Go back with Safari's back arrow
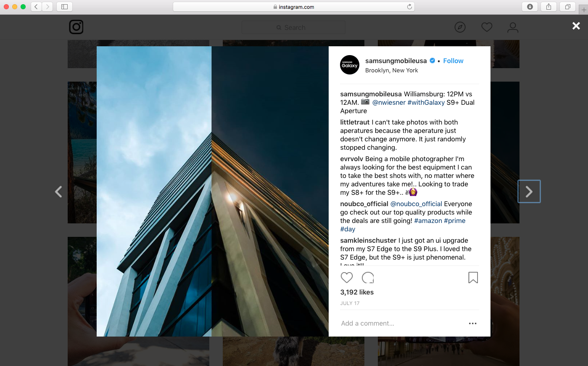The width and height of the screenshot is (588, 366). (x=36, y=7)
